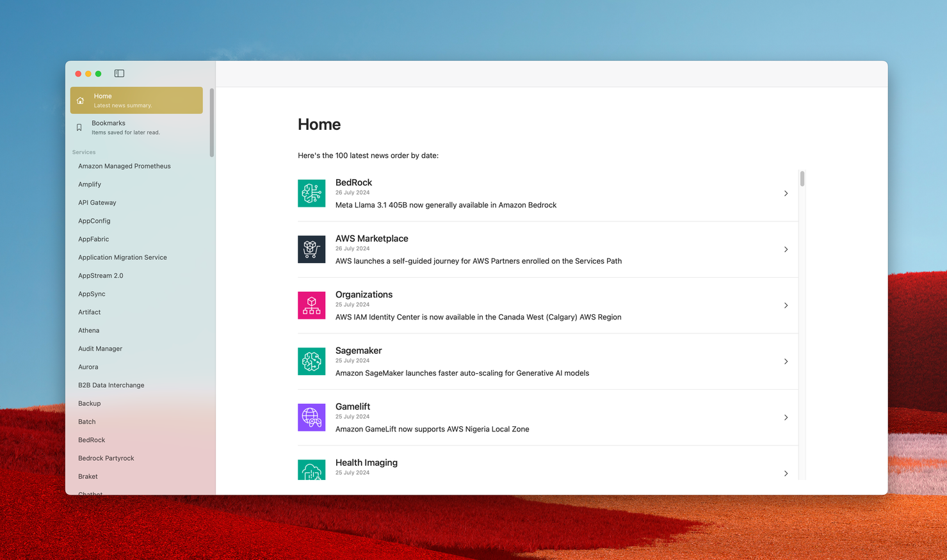Open Application Migration Service entry
947x560 pixels.
click(x=122, y=257)
